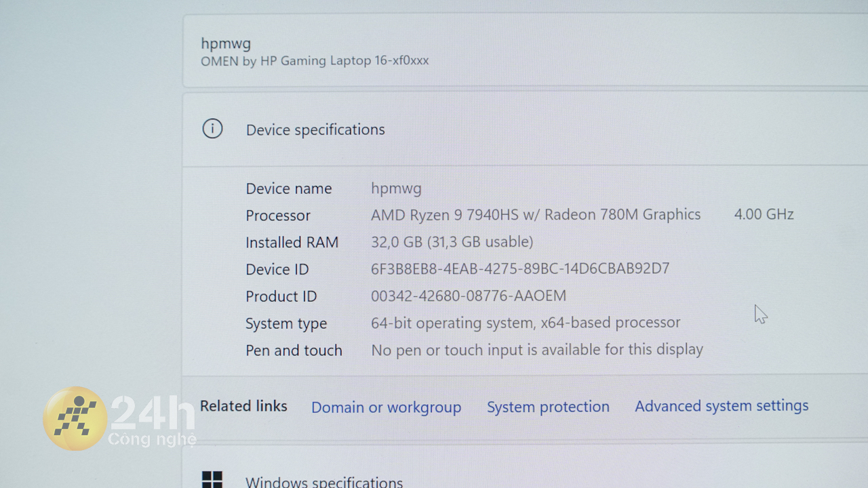The image size is (868, 488).
Task: Click the Installed RAM label
Action: click(292, 242)
